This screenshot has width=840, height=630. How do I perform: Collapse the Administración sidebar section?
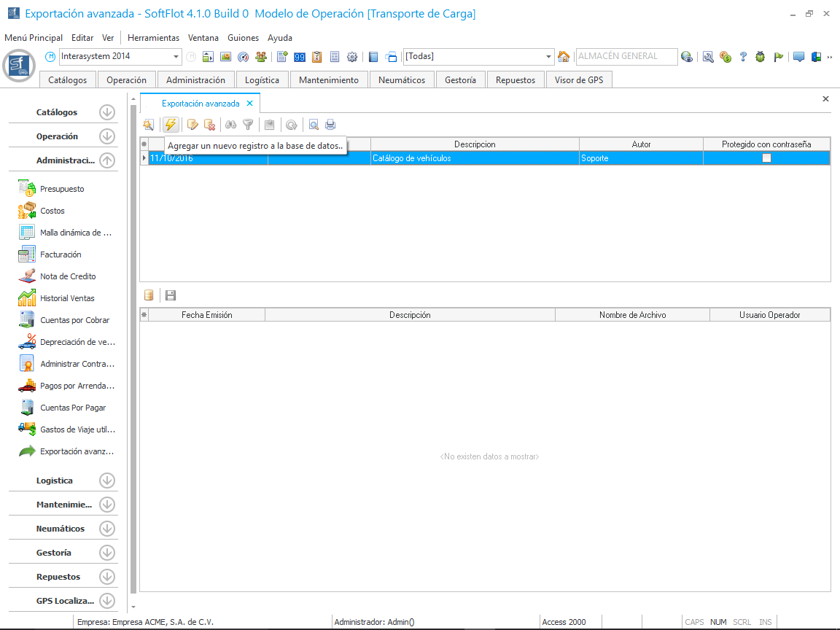pos(107,160)
